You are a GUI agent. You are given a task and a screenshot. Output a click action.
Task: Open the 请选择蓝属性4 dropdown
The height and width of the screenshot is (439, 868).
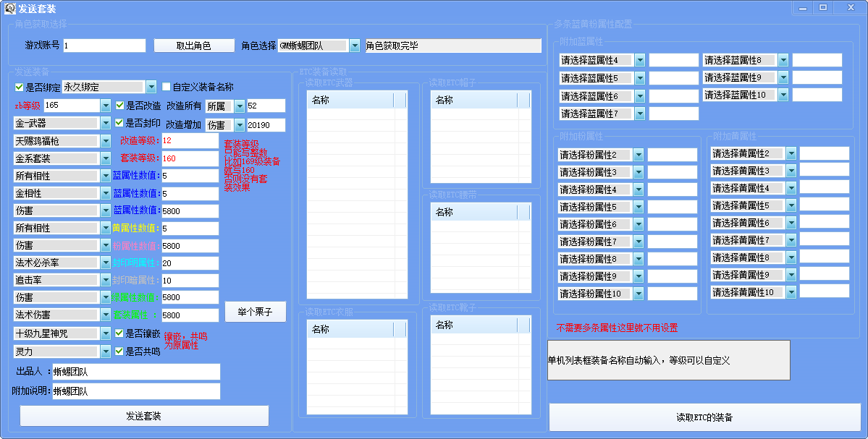(x=639, y=60)
